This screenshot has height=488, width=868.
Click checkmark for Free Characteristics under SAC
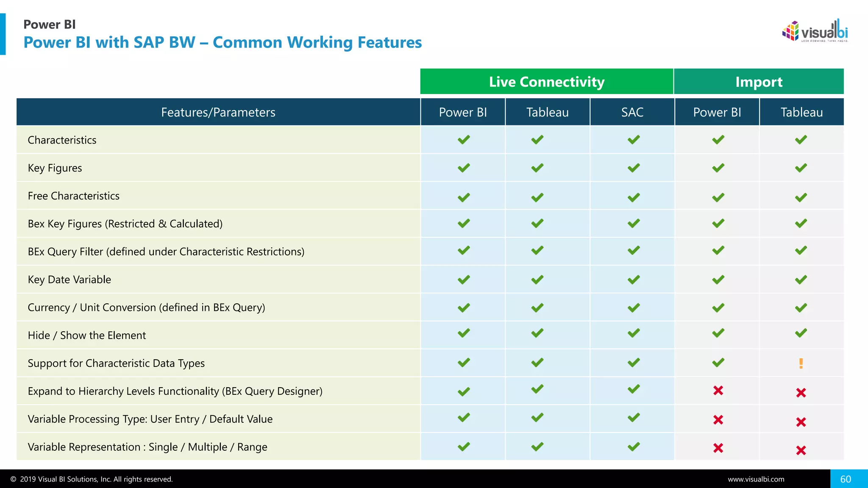[x=634, y=197]
